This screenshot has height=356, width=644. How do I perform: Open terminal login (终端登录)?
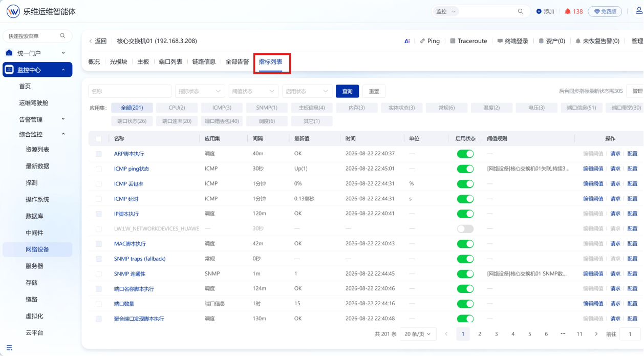[x=512, y=41]
